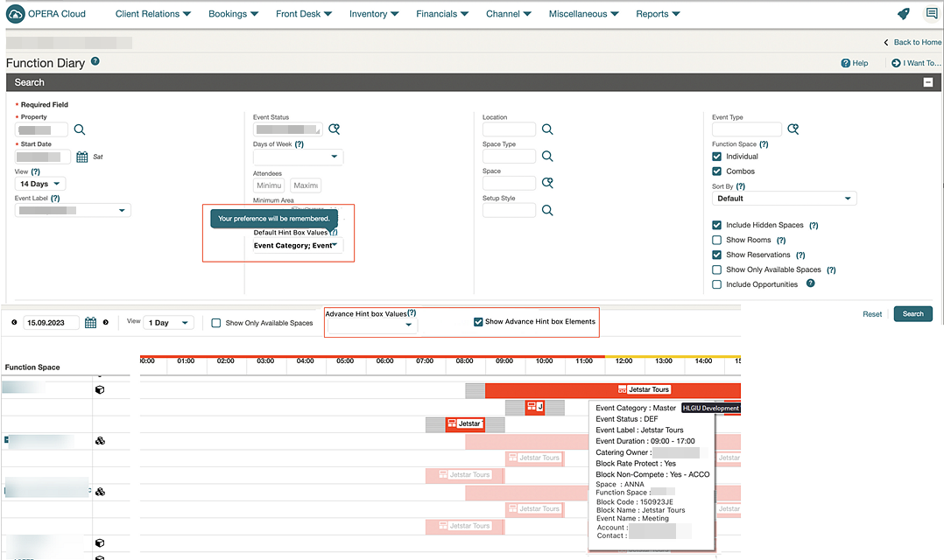This screenshot has height=560, width=944.
Task: Open Bookings menu
Action: (x=233, y=14)
